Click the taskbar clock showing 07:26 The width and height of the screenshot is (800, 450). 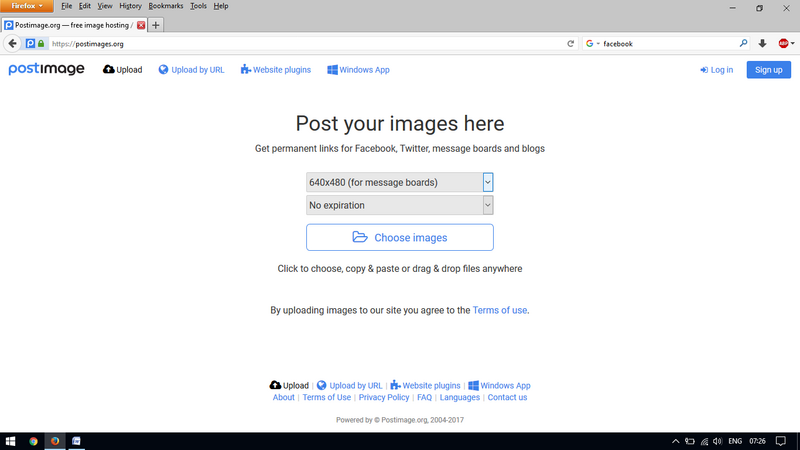[x=757, y=441]
